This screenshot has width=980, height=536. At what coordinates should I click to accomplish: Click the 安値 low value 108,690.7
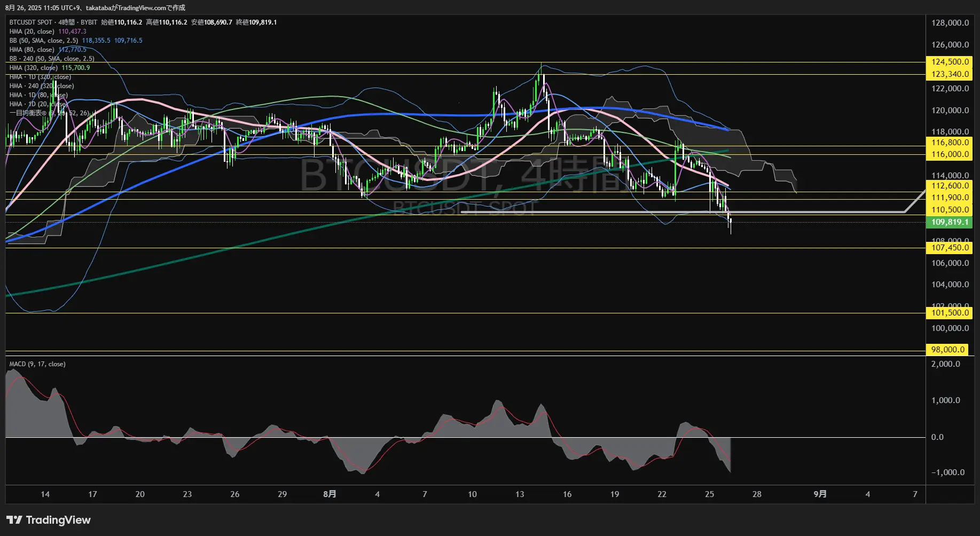point(218,22)
